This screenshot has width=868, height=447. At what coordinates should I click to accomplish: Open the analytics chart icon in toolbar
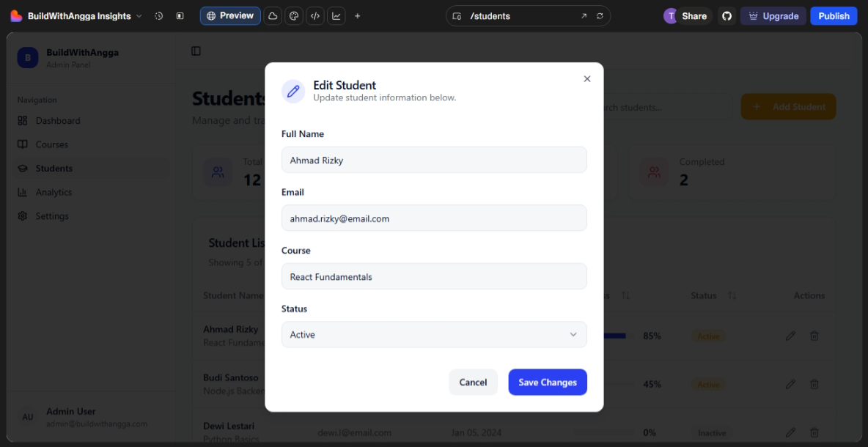pyautogui.click(x=336, y=16)
